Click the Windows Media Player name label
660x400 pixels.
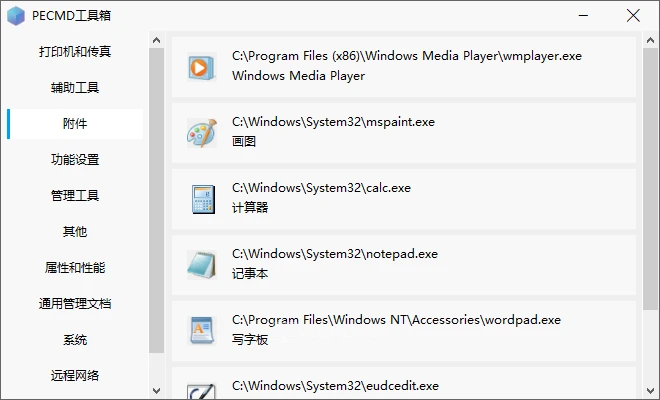pos(298,76)
